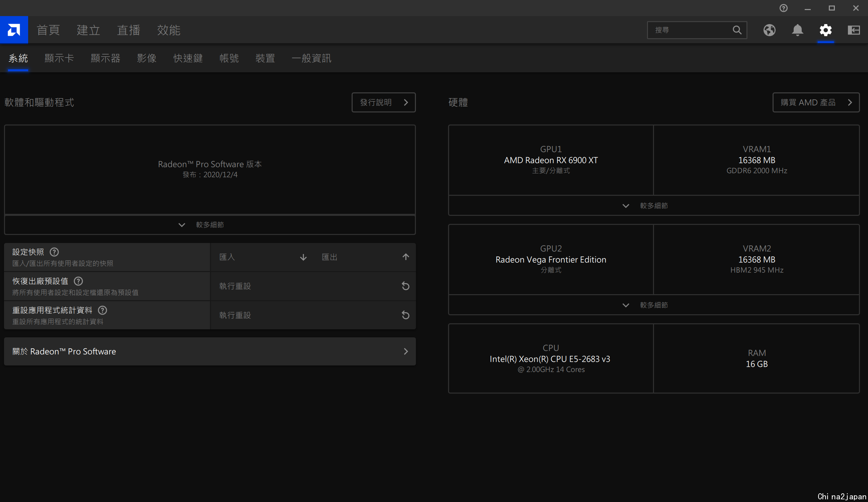Click the search magnifier icon
Image resolution: width=868 pixels, height=502 pixels.
pos(737,30)
